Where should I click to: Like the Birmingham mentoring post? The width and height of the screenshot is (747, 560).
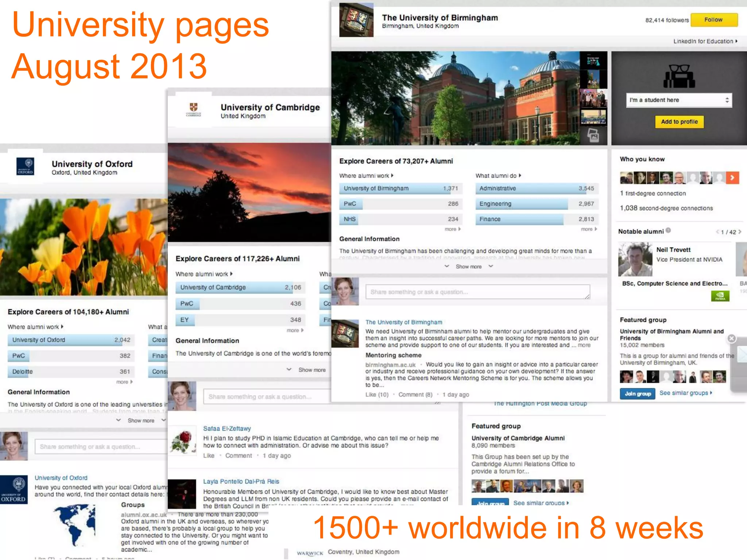tap(377, 395)
